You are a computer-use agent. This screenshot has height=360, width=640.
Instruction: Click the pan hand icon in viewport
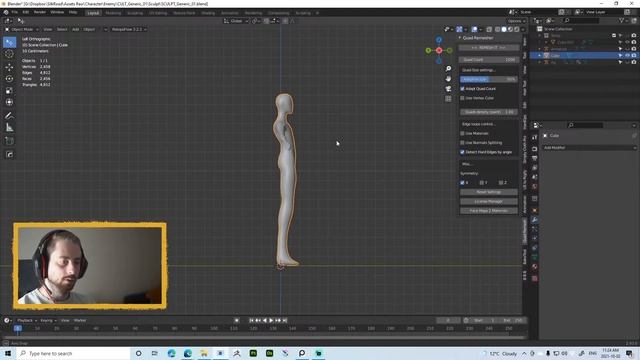pyautogui.click(x=448, y=78)
